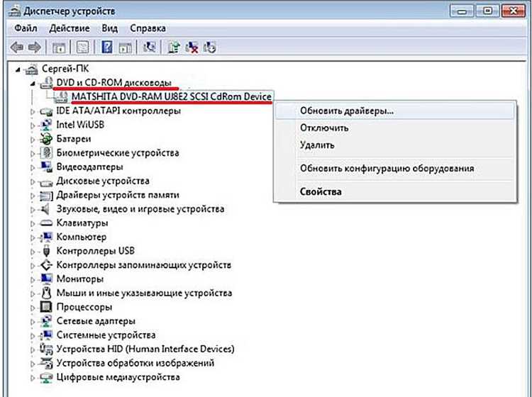The height and width of the screenshot is (397, 532).
Task: Expand the Клавиатуры category arrow
Action: click(33, 223)
